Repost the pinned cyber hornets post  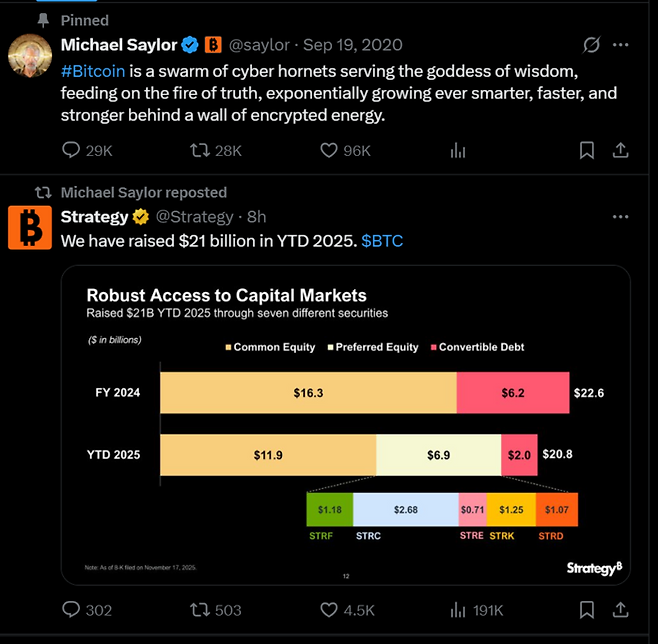click(x=200, y=150)
